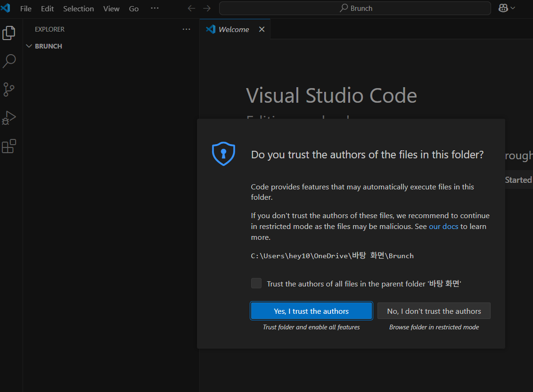Switch to the Welcome tab

click(x=234, y=29)
